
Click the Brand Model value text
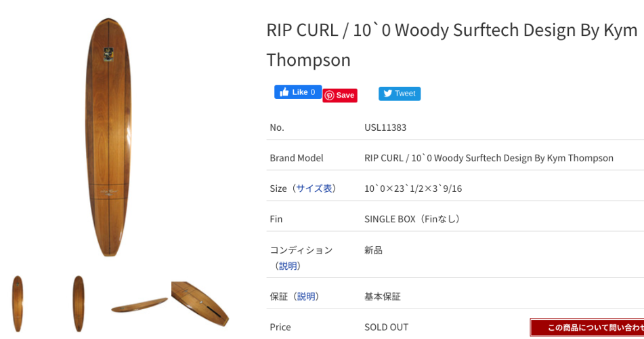point(488,158)
